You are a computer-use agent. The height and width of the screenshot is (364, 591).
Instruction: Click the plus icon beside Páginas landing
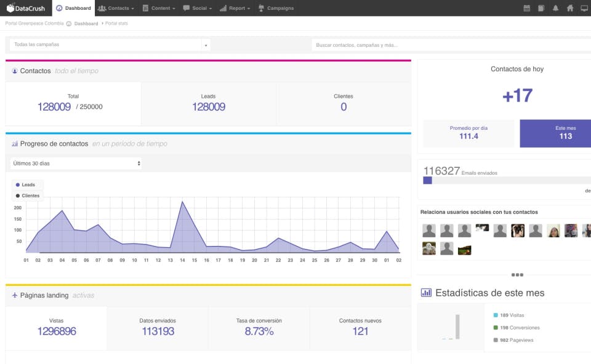[x=15, y=295]
